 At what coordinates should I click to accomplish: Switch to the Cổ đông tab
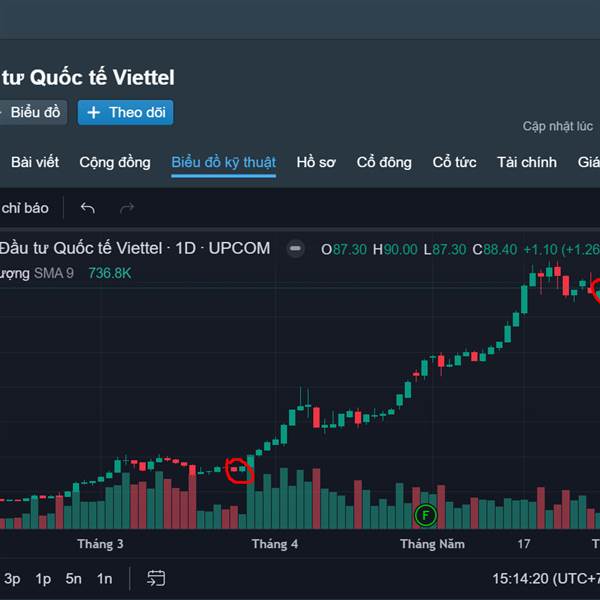pyautogui.click(x=384, y=162)
